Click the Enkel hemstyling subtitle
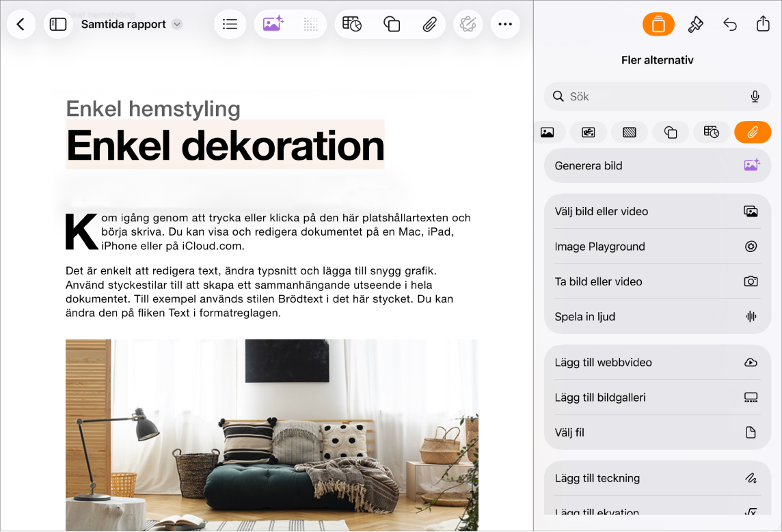This screenshot has width=782, height=532. tap(153, 109)
